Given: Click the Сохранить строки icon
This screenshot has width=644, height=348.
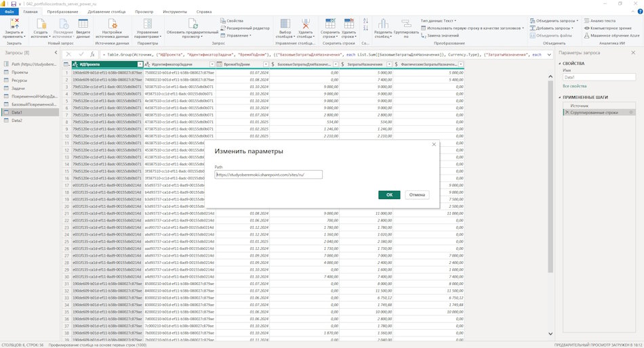Looking at the screenshot, I should [x=330, y=24].
